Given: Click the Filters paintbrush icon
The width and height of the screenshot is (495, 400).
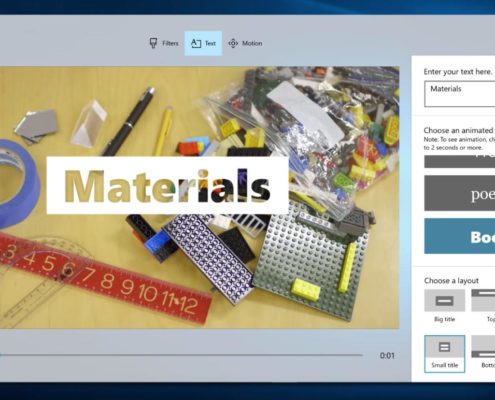Looking at the screenshot, I should [x=153, y=43].
